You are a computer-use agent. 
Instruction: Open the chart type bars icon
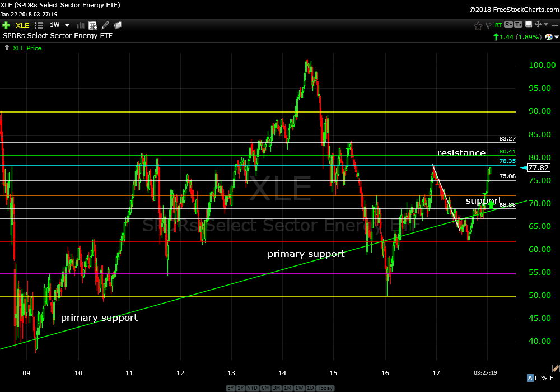[x=80, y=25]
